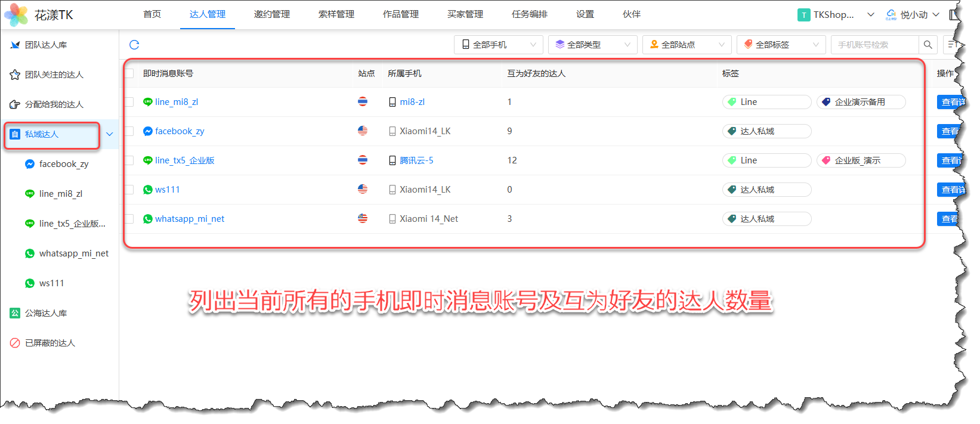Open the facebook_zy account link in table
Image resolution: width=980 pixels, height=424 pixels.
pos(179,131)
